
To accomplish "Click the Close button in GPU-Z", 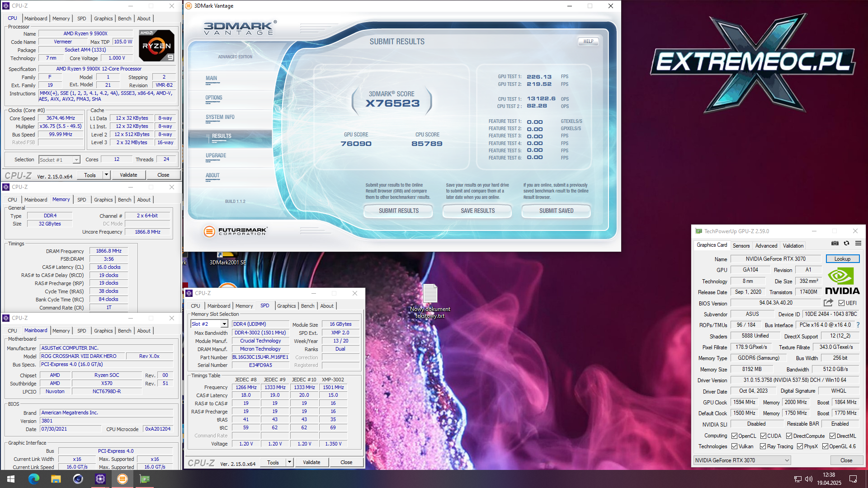I will point(846,460).
